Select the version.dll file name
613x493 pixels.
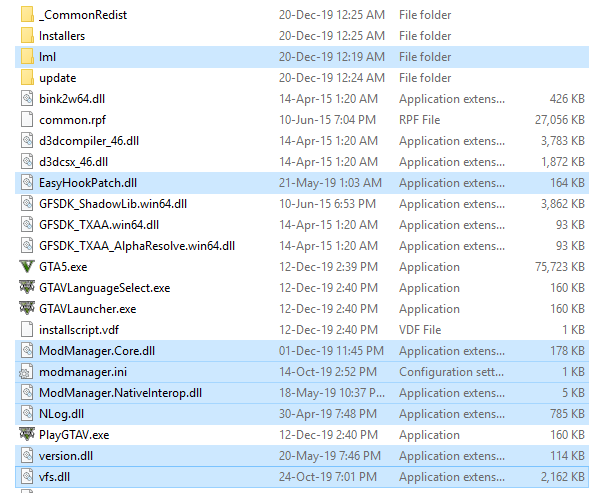(66, 456)
